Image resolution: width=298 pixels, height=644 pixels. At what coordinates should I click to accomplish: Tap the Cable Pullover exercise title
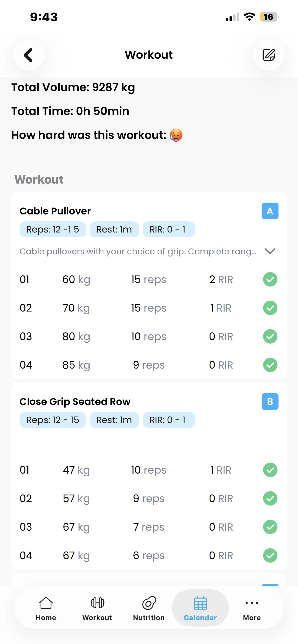tap(55, 211)
